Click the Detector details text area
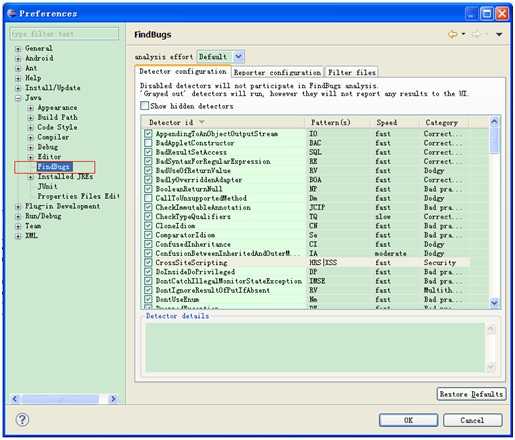515x440 pixels. point(315,347)
